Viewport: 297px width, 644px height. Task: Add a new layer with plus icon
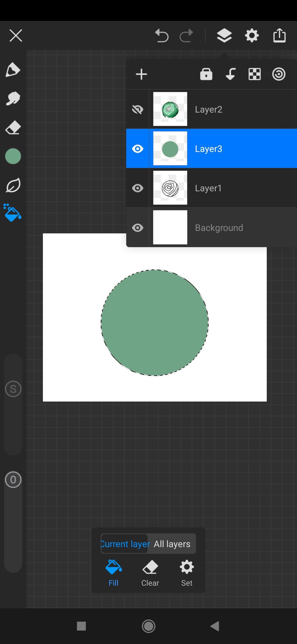click(x=141, y=74)
